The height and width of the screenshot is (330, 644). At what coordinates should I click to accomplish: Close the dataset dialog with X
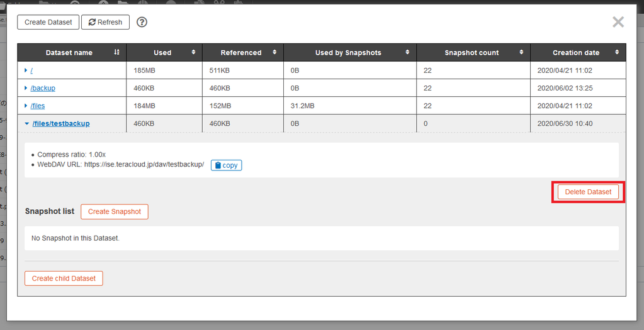[x=618, y=23]
